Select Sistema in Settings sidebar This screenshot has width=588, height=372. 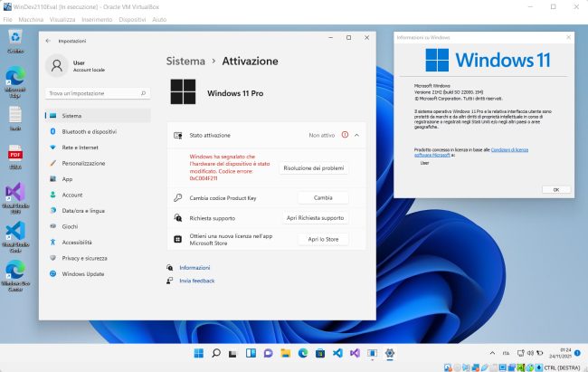[98, 116]
